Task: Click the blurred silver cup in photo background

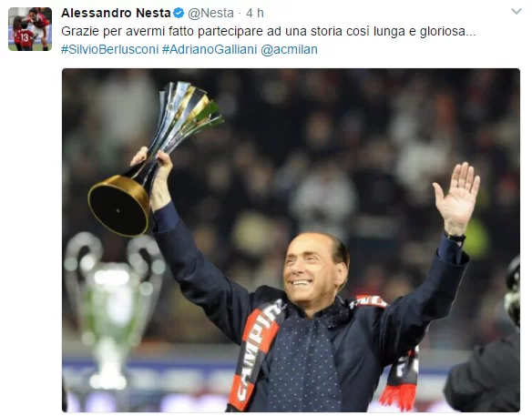Action: [113, 310]
